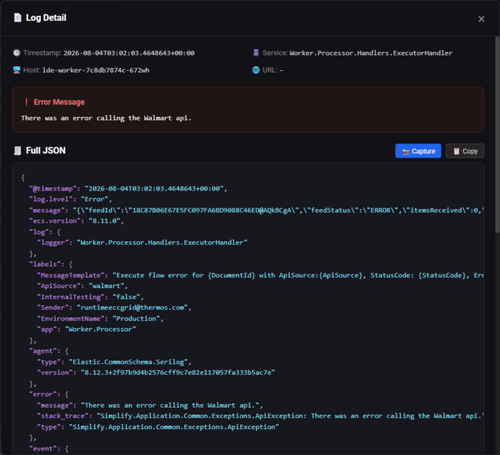Image resolution: width=500 pixels, height=455 pixels.
Task: Click the "Sender" email line
Action: (114, 308)
